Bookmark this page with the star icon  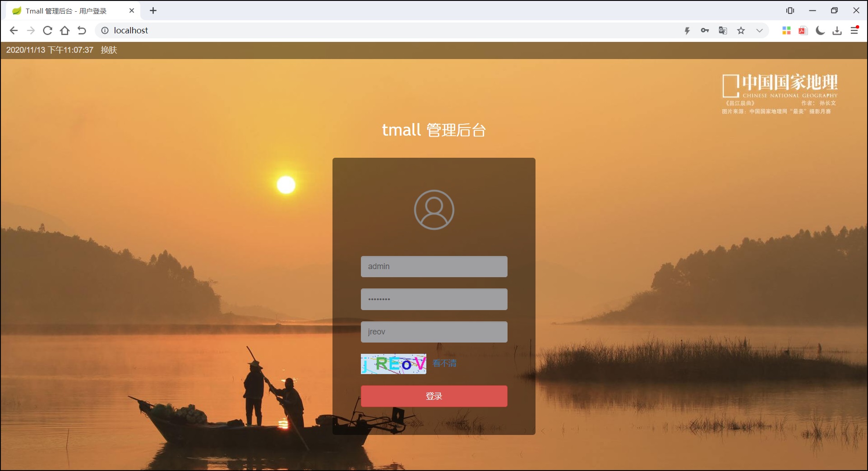741,30
